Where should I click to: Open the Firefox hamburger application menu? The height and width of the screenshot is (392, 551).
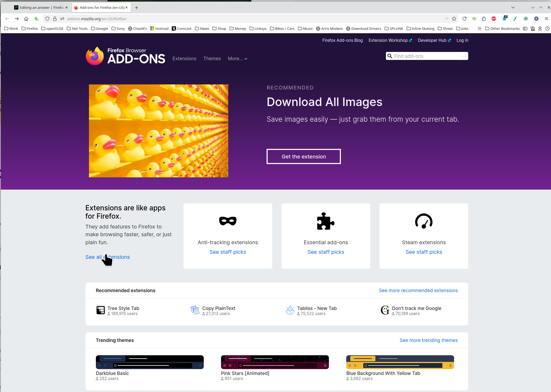pos(546,19)
